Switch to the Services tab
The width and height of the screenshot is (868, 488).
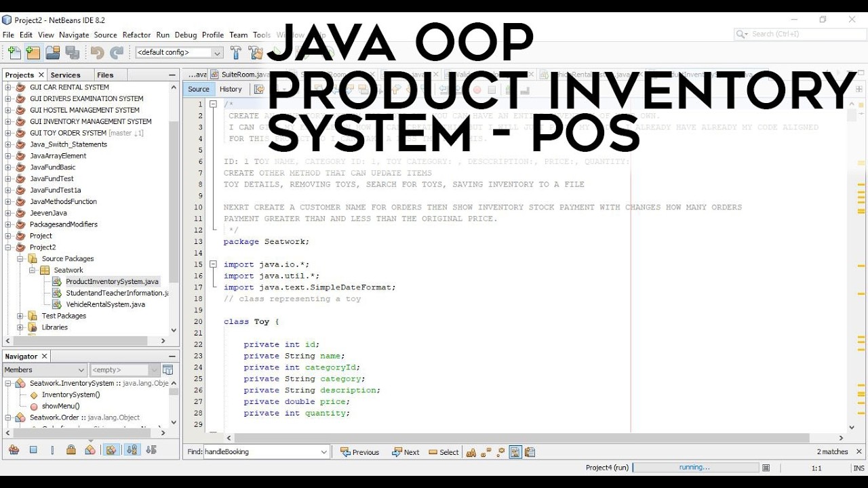pos(65,75)
